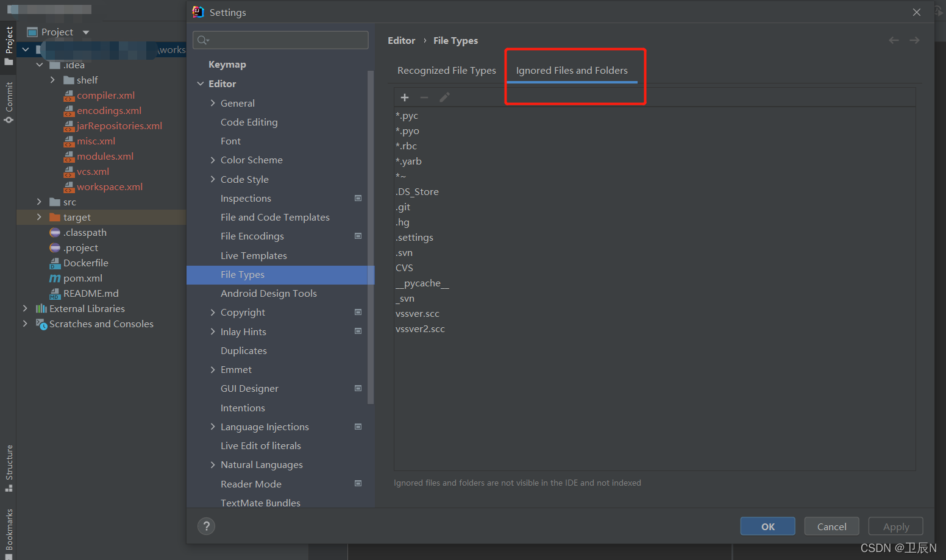Click the File Encodings project-level icon
The image size is (946, 560).
point(358,236)
